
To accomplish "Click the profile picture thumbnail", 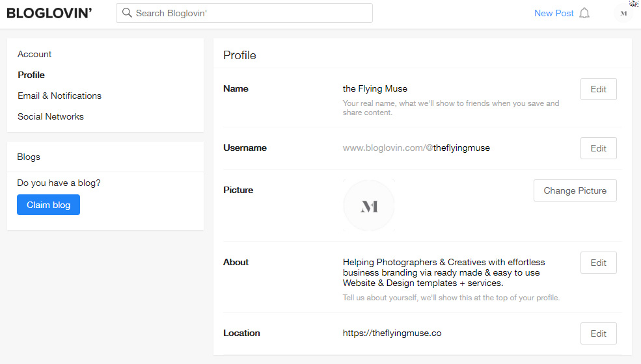I will click(369, 205).
